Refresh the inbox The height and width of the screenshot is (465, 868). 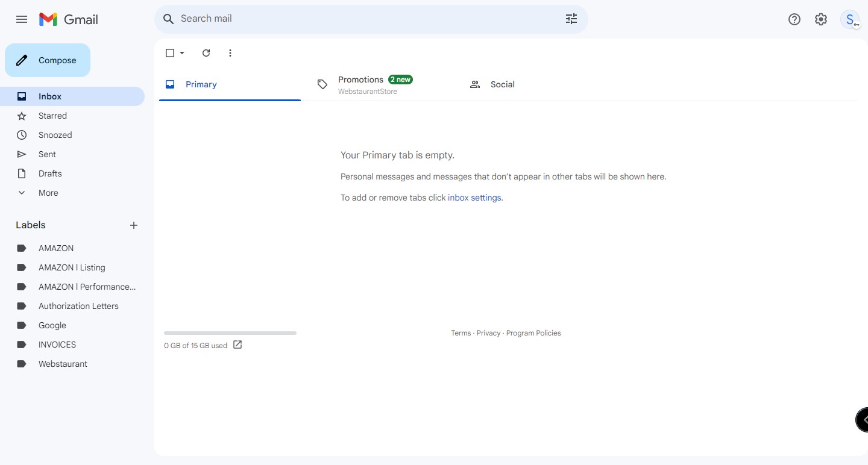coord(206,53)
